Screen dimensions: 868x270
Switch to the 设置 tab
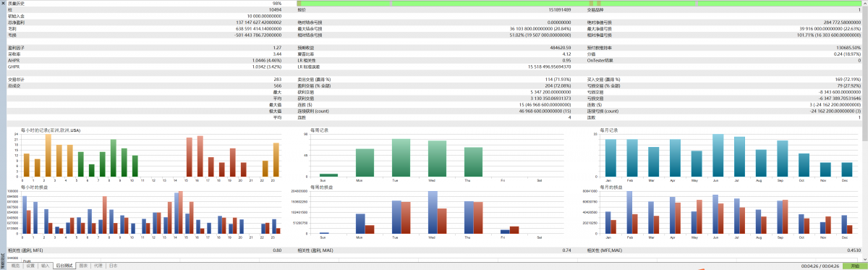click(30, 266)
